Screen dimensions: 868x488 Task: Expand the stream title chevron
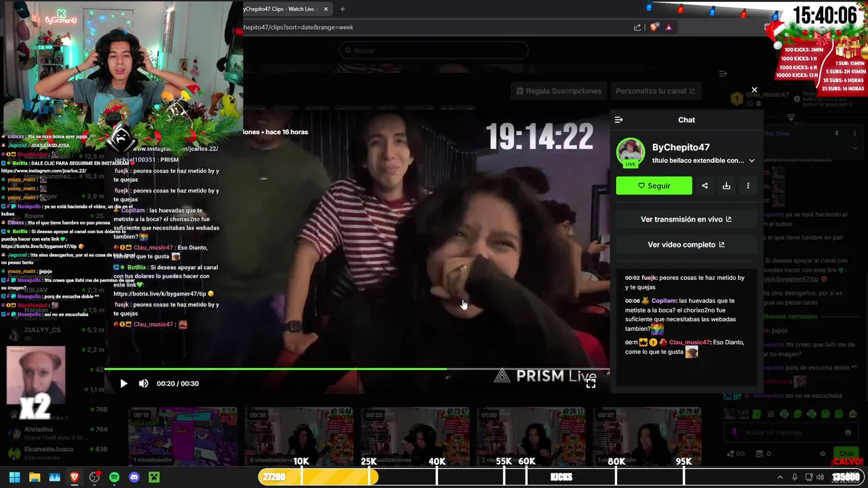[751, 161]
